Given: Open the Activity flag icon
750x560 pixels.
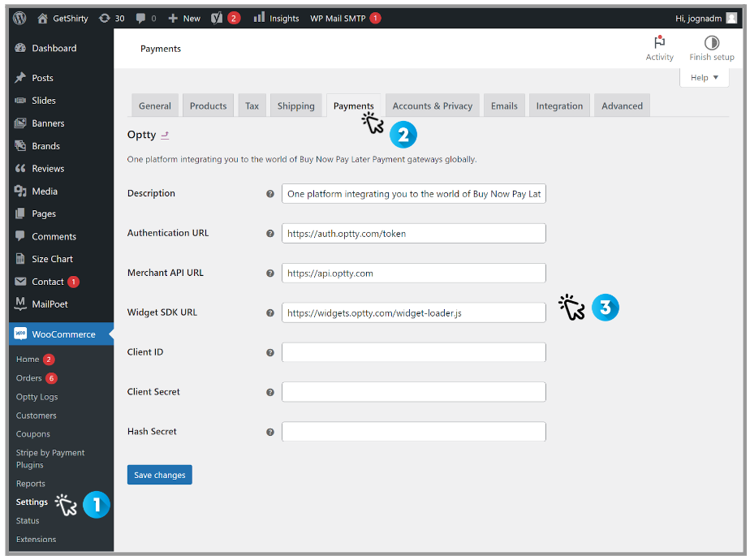Looking at the screenshot, I should click(659, 43).
